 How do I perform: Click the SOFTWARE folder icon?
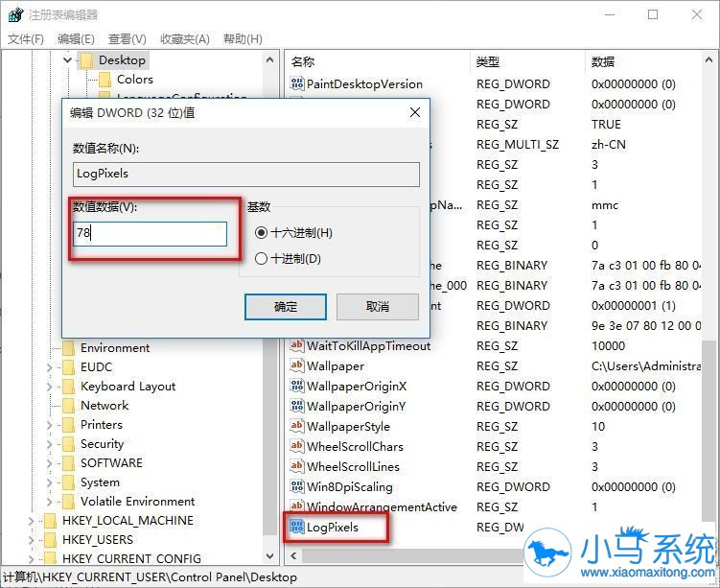[68, 463]
